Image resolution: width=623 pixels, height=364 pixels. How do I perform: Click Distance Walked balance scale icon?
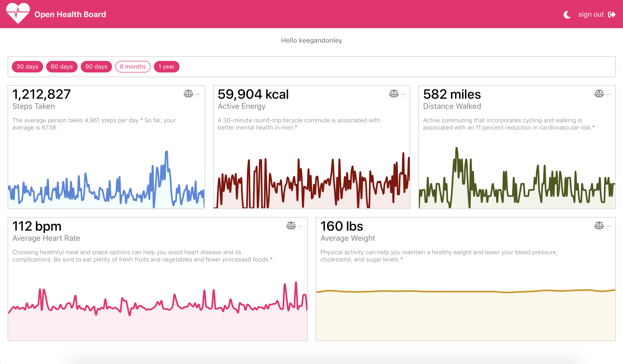(599, 94)
